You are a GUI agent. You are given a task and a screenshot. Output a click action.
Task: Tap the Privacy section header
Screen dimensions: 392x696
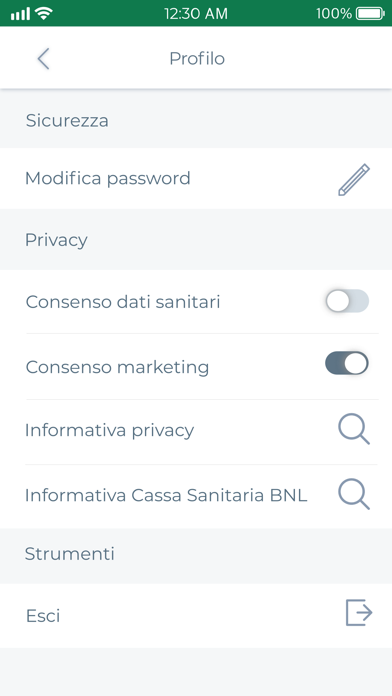[x=56, y=240]
